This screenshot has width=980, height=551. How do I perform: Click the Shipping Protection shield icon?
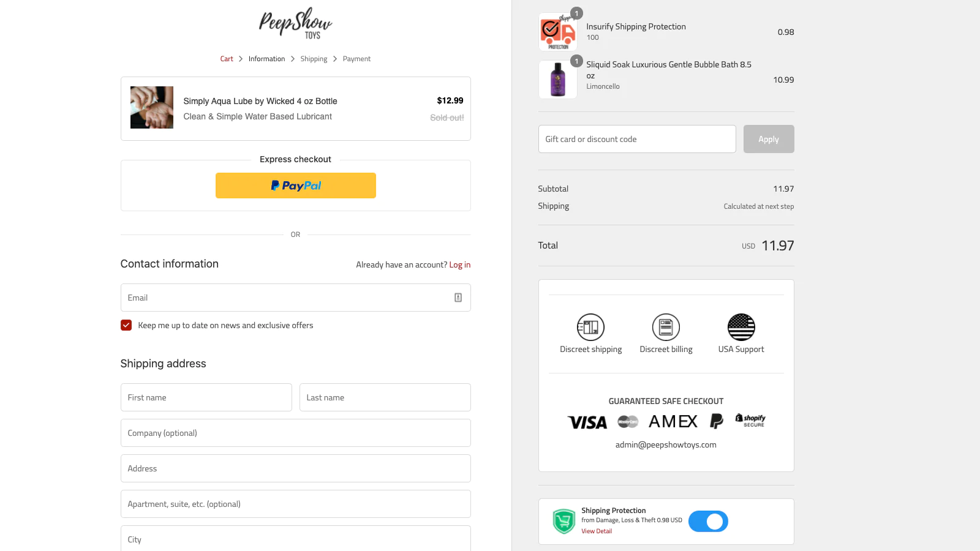click(x=563, y=522)
